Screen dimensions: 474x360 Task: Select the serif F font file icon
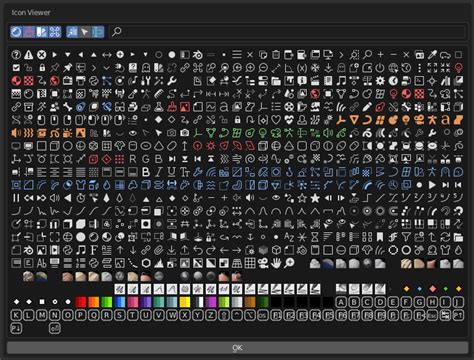pos(94,250)
